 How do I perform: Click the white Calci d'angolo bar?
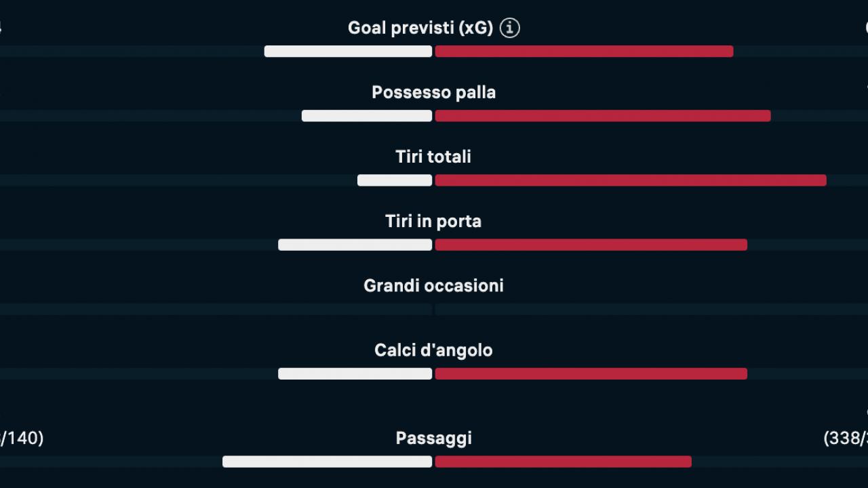(355, 373)
